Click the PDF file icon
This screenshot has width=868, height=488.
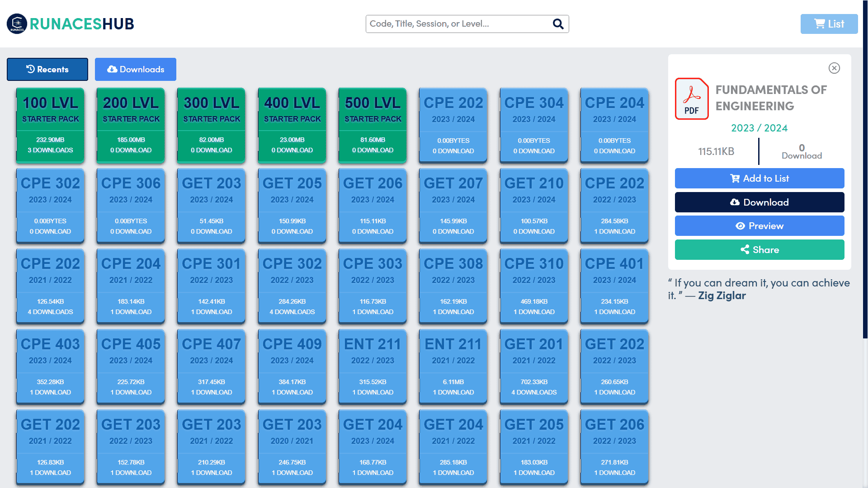[692, 99]
